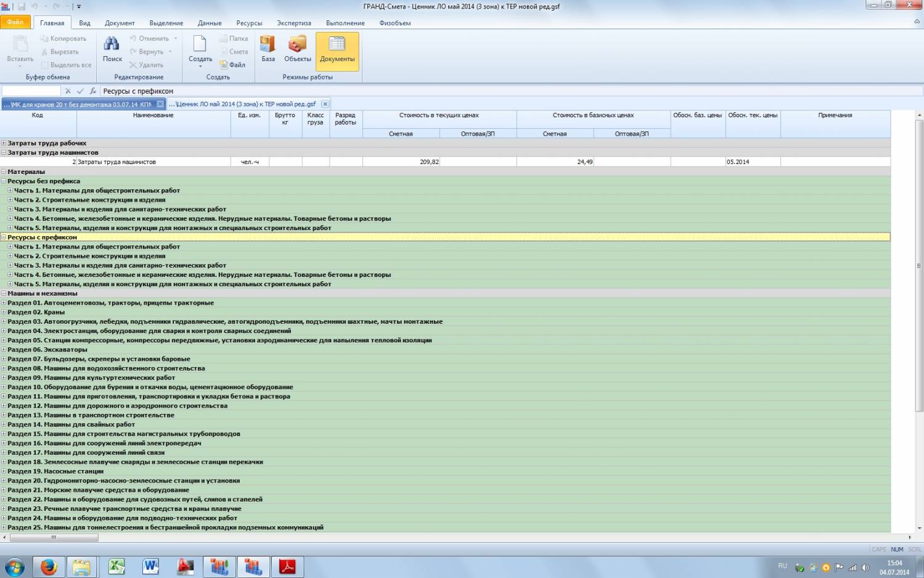Launch Excel from the taskbar

116,566
